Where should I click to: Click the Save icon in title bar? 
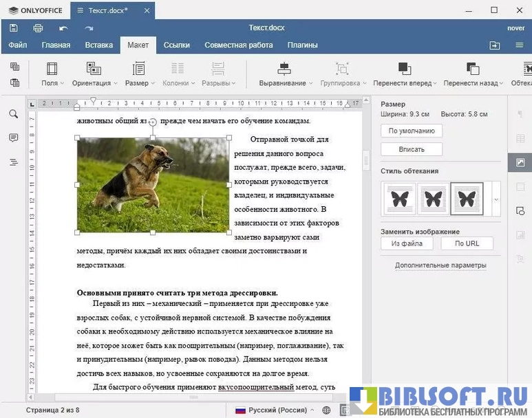[x=14, y=28]
